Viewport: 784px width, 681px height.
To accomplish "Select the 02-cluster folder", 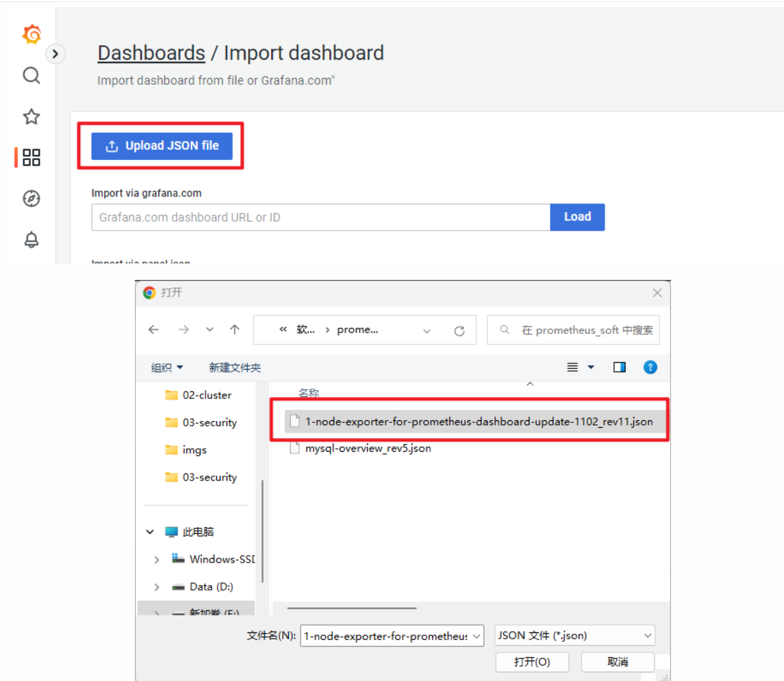I will pyautogui.click(x=199, y=395).
